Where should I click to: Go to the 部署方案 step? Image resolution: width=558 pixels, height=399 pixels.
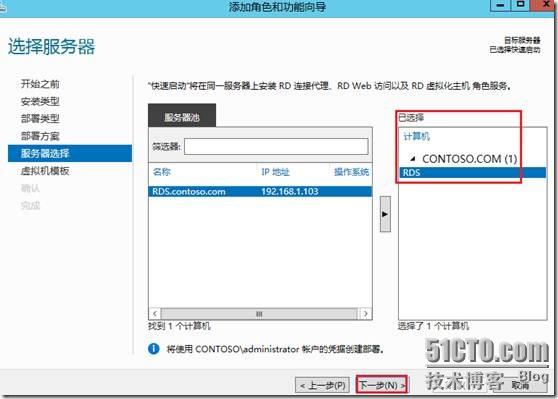(x=40, y=136)
